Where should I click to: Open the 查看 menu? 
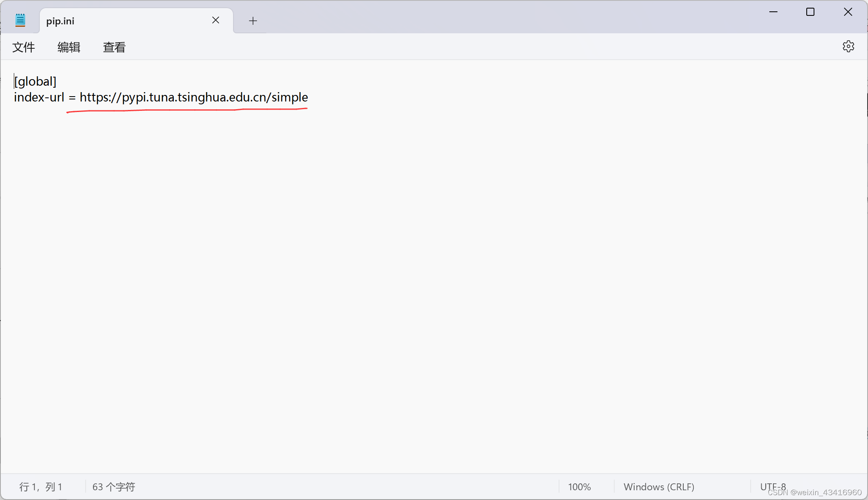114,47
